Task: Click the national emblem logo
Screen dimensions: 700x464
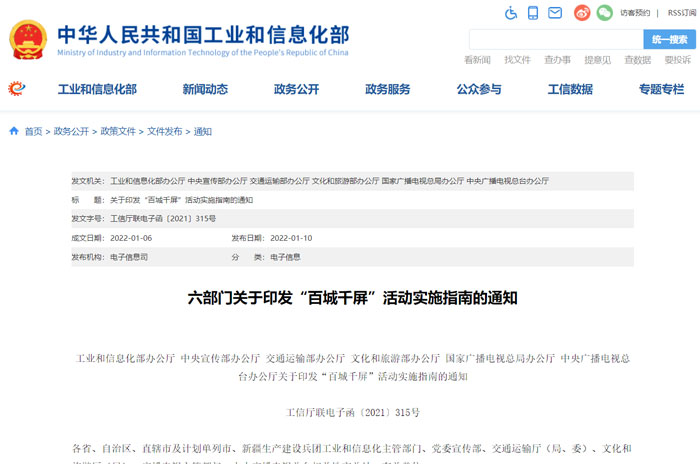Action: 33,38
